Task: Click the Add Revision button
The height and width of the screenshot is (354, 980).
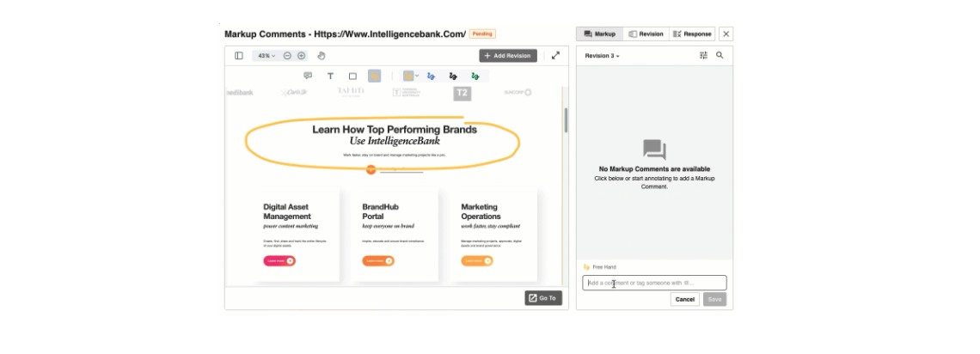Action: 508,56
